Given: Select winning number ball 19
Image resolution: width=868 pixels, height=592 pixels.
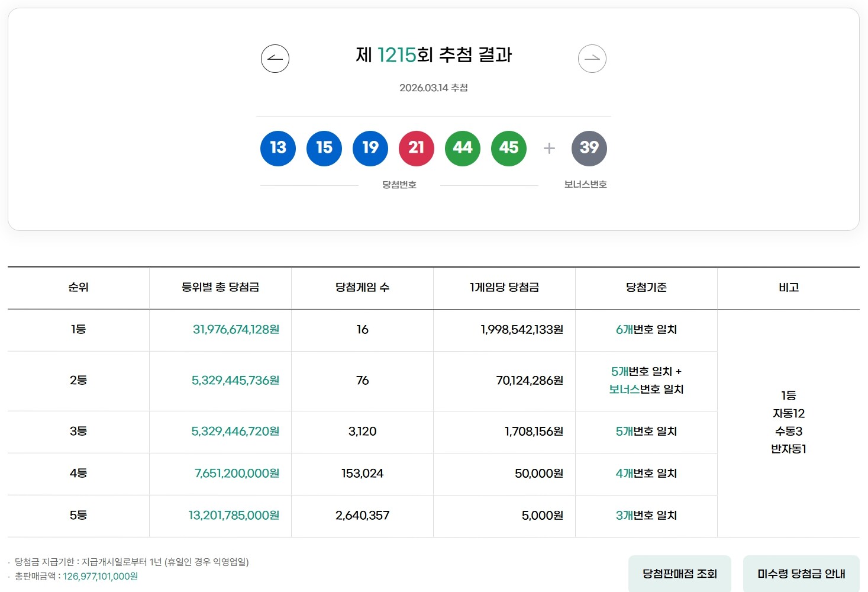Looking at the screenshot, I should (370, 149).
